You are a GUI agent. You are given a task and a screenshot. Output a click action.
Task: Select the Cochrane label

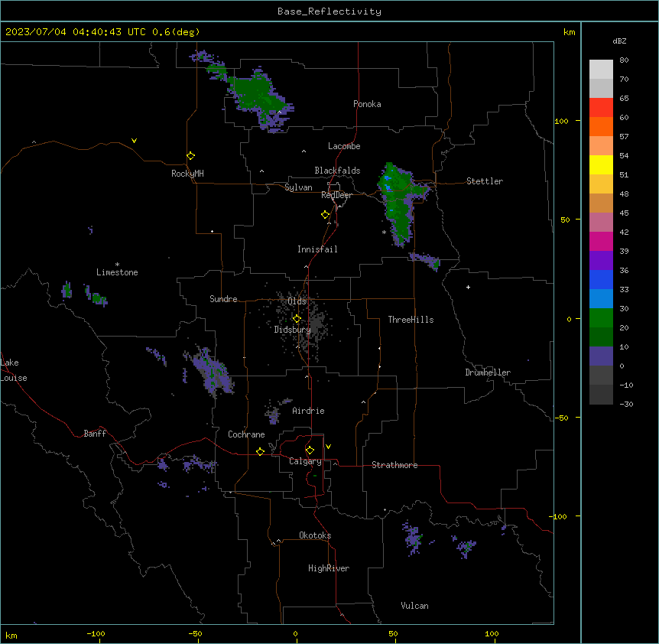click(246, 434)
